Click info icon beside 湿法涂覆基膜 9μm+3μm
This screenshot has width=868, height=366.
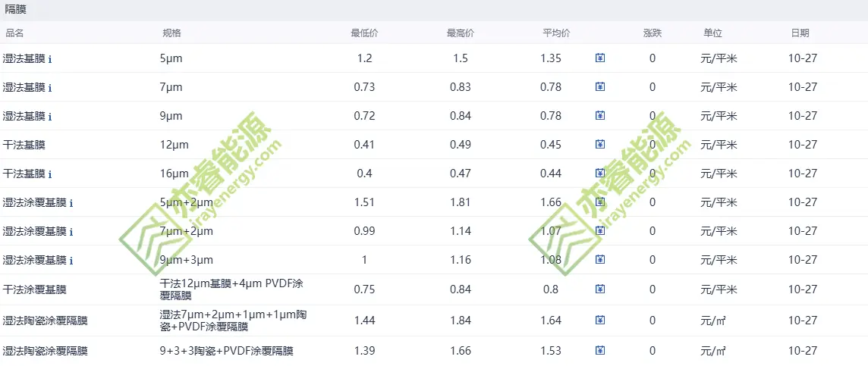[x=71, y=261]
